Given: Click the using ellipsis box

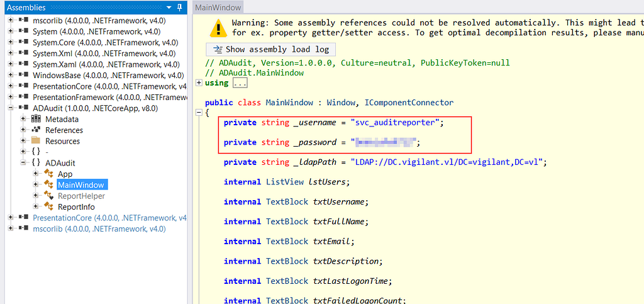Looking at the screenshot, I should [x=240, y=82].
